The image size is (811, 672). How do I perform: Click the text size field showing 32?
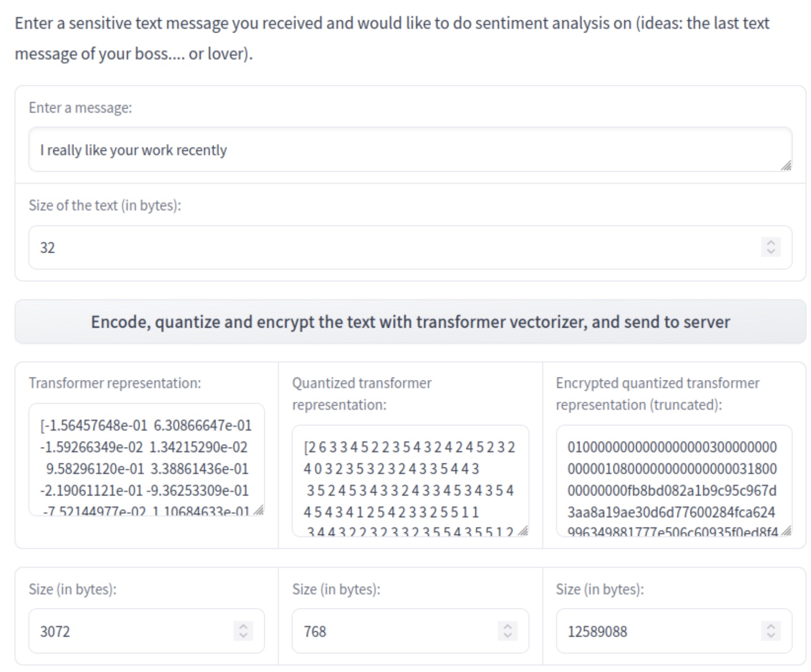pos(393,248)
